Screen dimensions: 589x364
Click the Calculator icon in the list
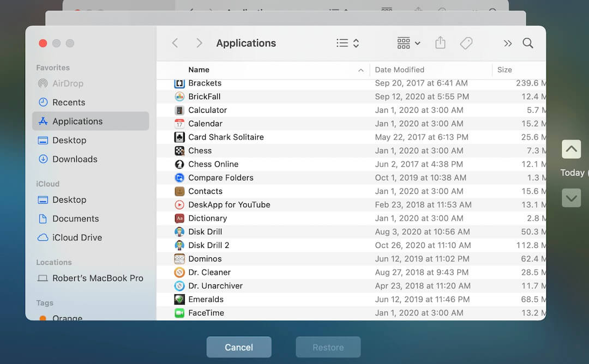179,110
